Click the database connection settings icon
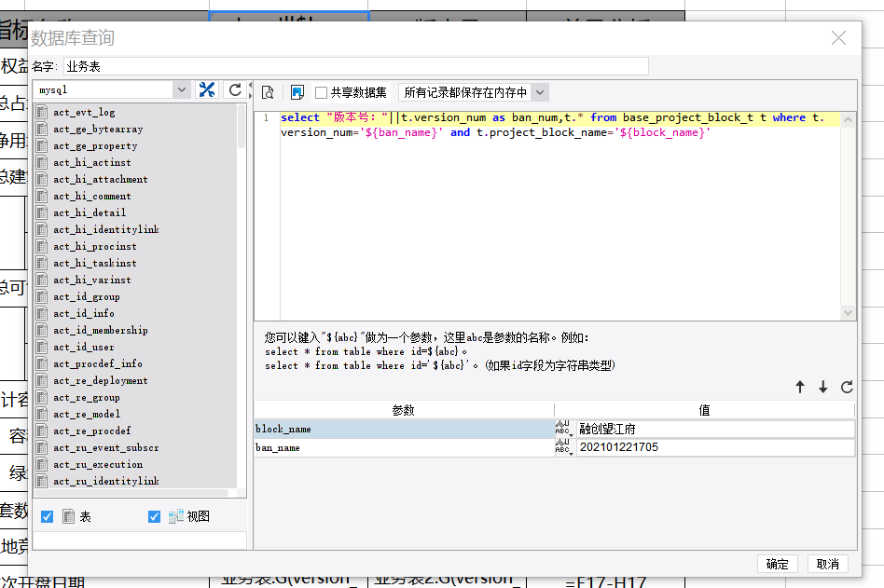This screenshot has height=588, width=884. [x=207, y=89]
